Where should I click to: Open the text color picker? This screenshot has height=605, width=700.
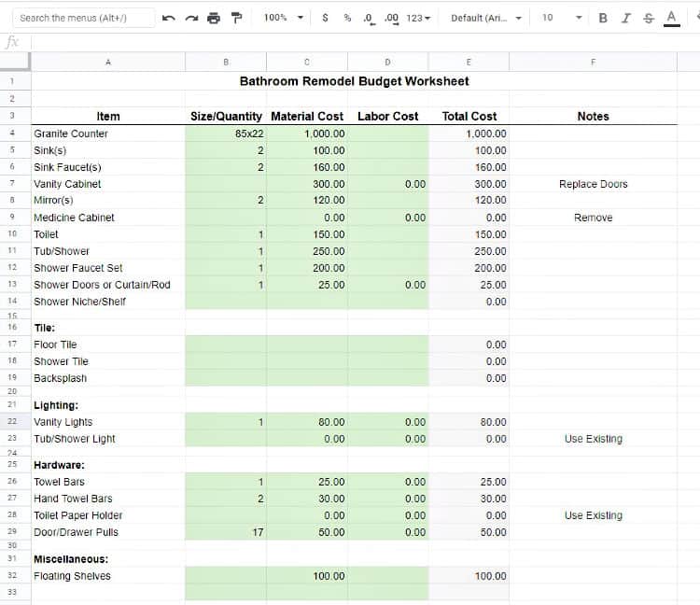670,18
